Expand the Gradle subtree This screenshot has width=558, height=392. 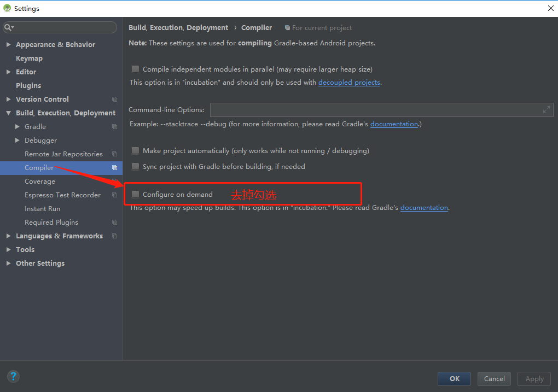pyautogui.click(x=17, y=127)
